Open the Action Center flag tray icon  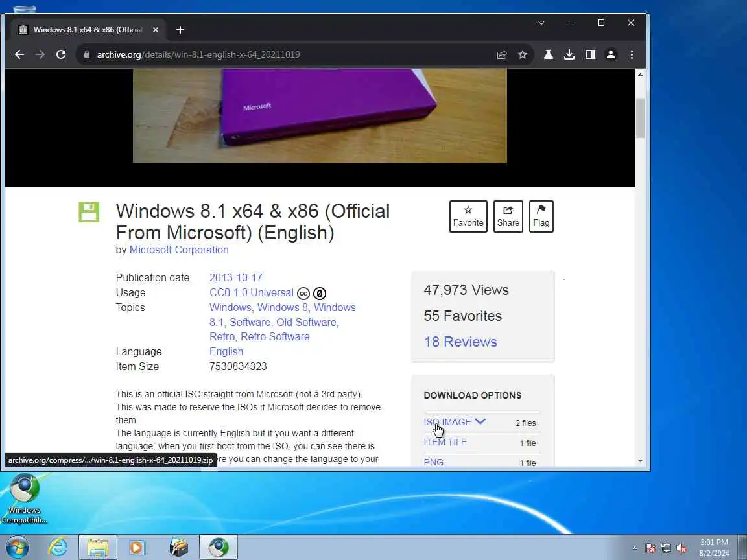point(650,548)
